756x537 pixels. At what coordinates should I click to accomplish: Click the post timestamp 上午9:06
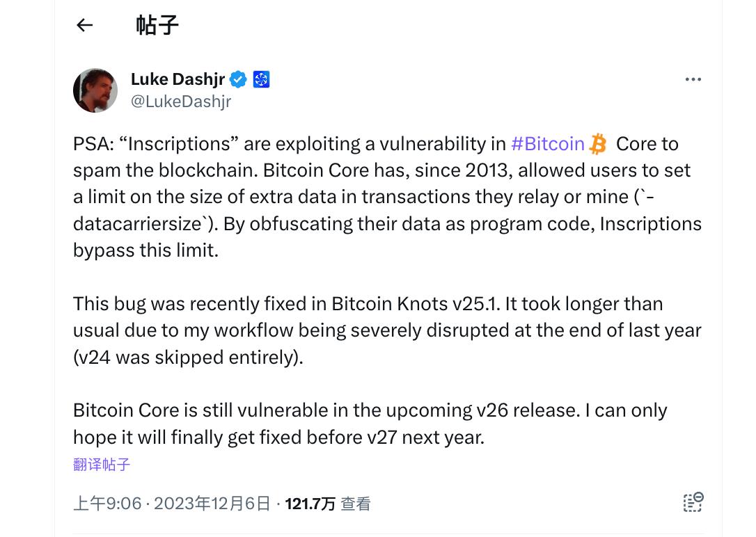[107, 504]
